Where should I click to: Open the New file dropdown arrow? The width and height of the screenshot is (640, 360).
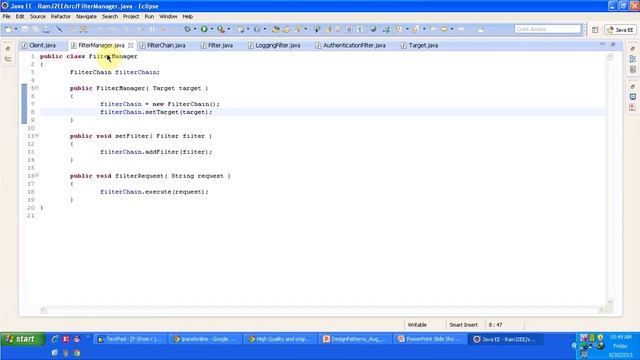click(16, 29)
